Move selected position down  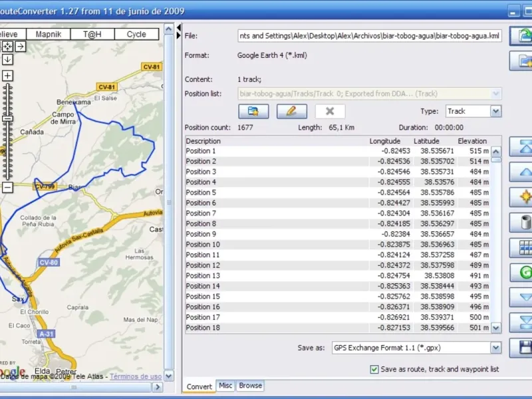coord(521,297)
